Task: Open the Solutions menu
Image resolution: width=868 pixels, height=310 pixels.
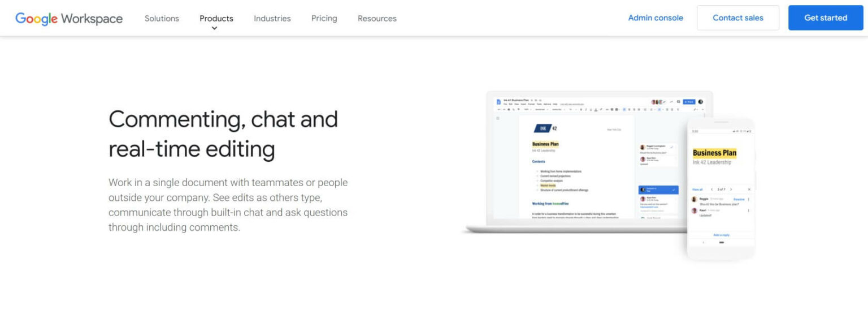Action: (162, 18)
